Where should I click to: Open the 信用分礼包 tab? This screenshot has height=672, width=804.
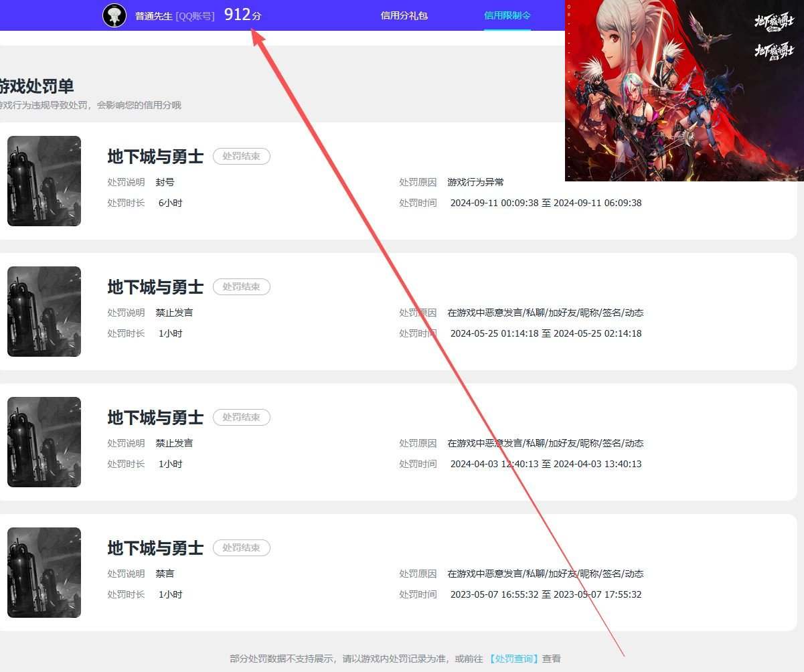pos(404,15)
